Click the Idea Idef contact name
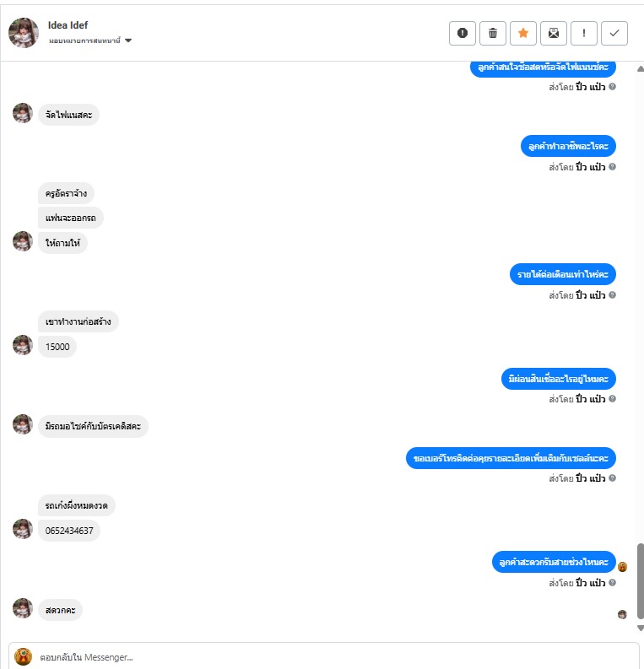Image resolution: width=644 pixels, height=669 pixels. point(68,25)
